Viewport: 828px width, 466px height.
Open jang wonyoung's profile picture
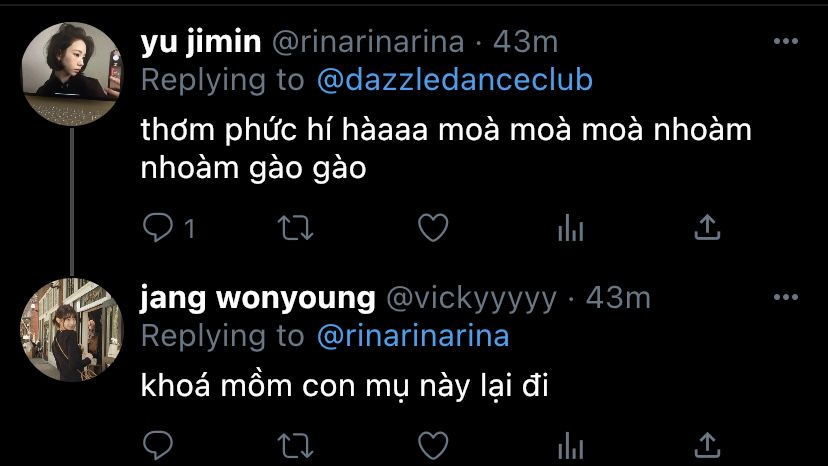(x=72, y=329)
